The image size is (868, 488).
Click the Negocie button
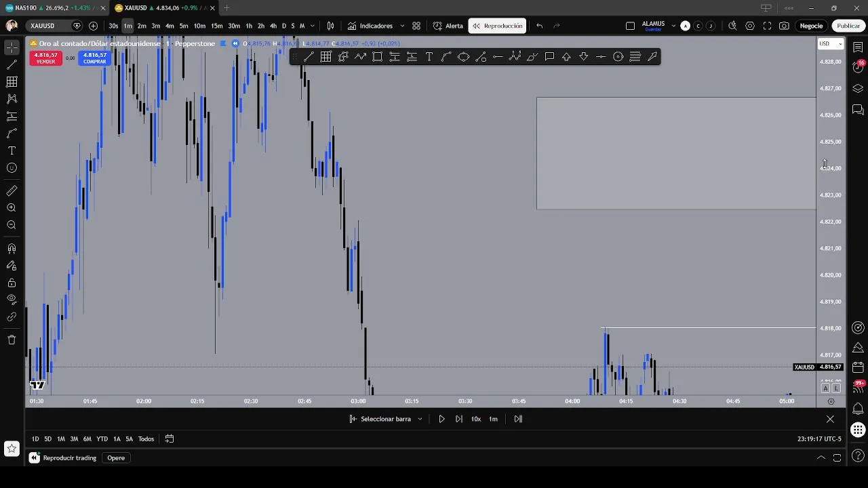click(x=811, y=26)
